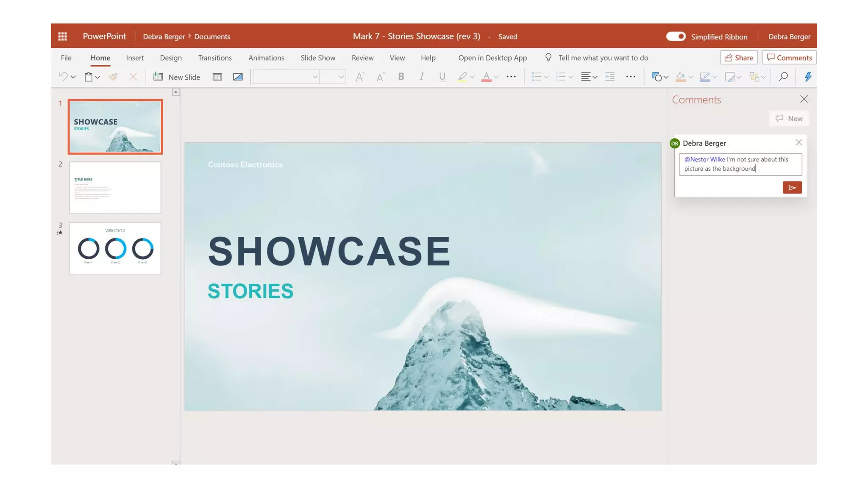
Task: Open the font color picker arrow
Action: click(x=496, y=77)
